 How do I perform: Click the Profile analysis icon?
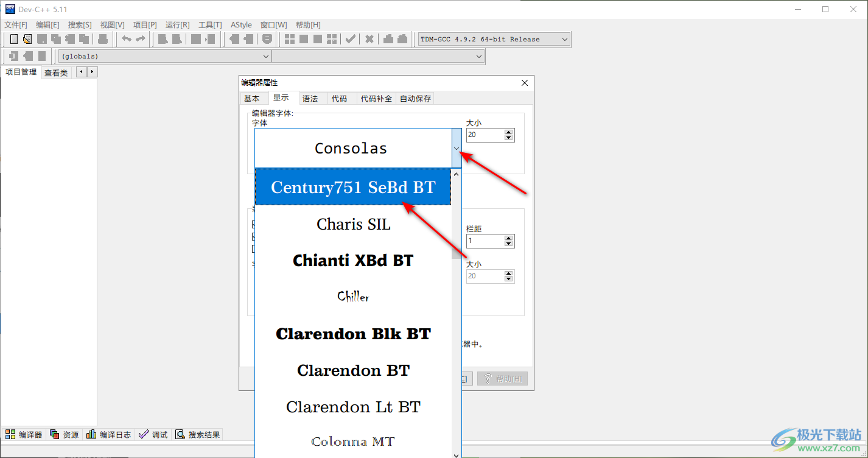pyautogui.click(x=388, y=39)
